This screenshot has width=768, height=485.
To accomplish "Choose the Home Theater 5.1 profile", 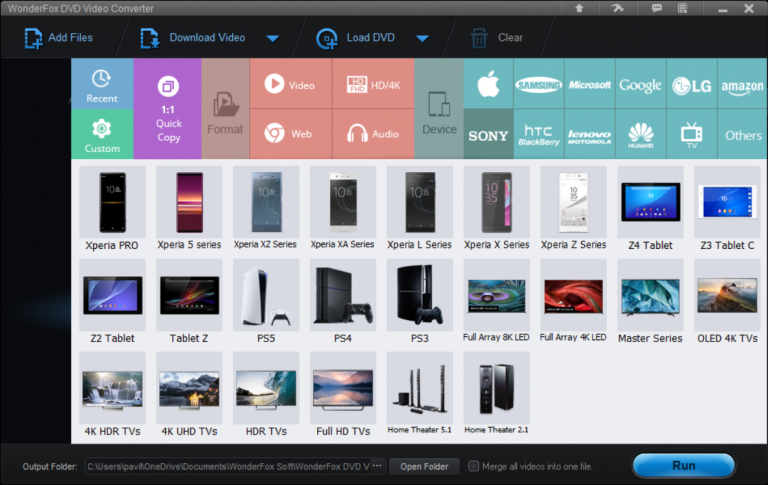I will [420, 395].
